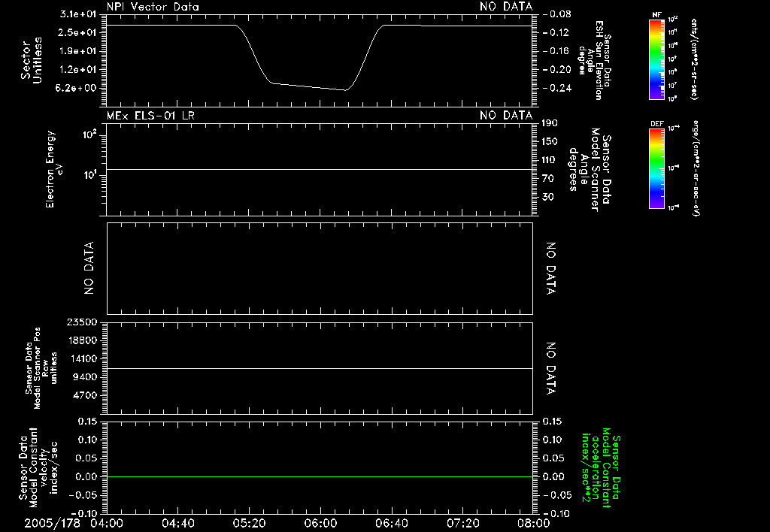Screen dimensions: 770x532
Task: Click the DEF label above color bar
Action: (657, 124)
